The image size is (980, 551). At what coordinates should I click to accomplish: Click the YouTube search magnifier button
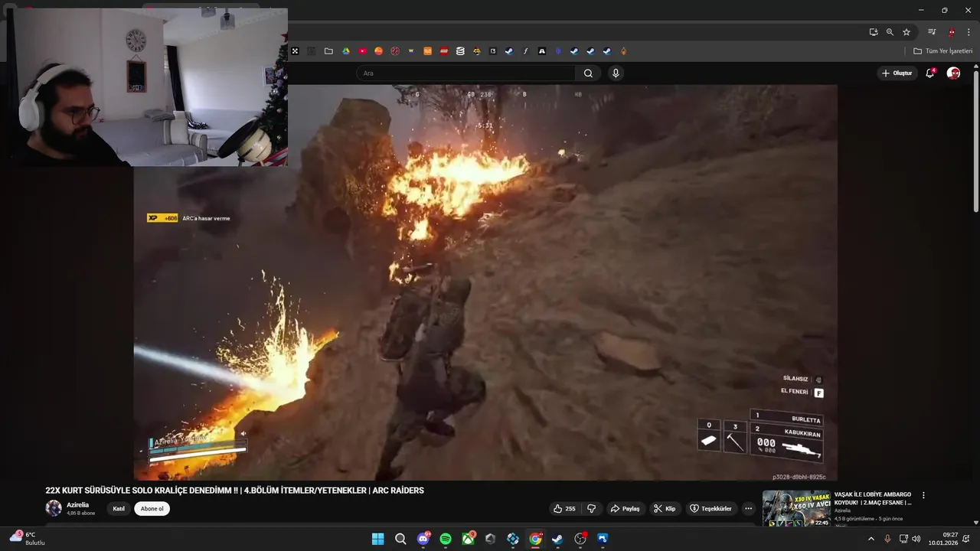[x=588, y=73]
